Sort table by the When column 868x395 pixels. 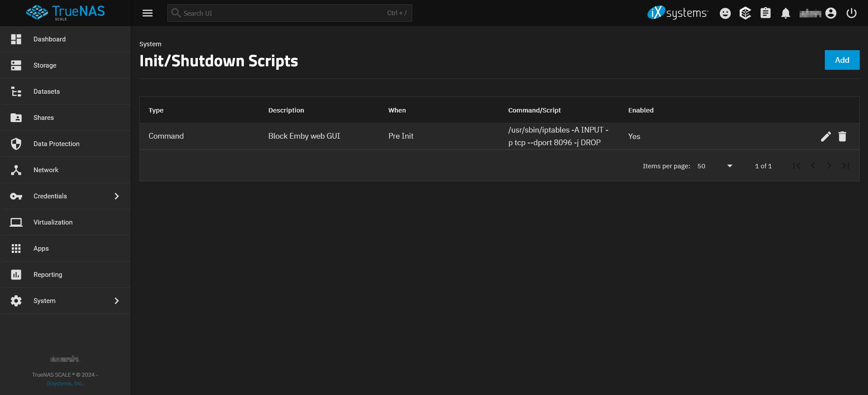(397, 110)
